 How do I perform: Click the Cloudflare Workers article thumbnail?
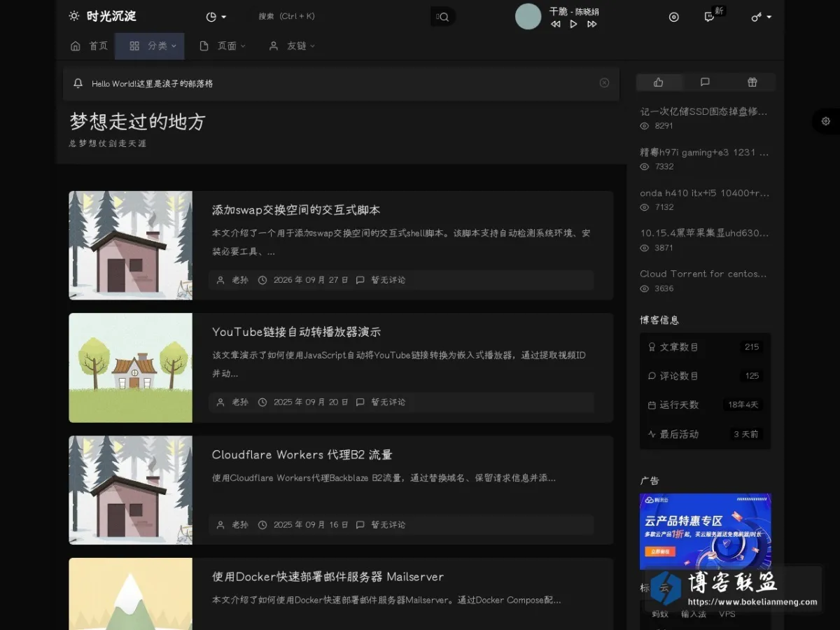click(130, 490)
